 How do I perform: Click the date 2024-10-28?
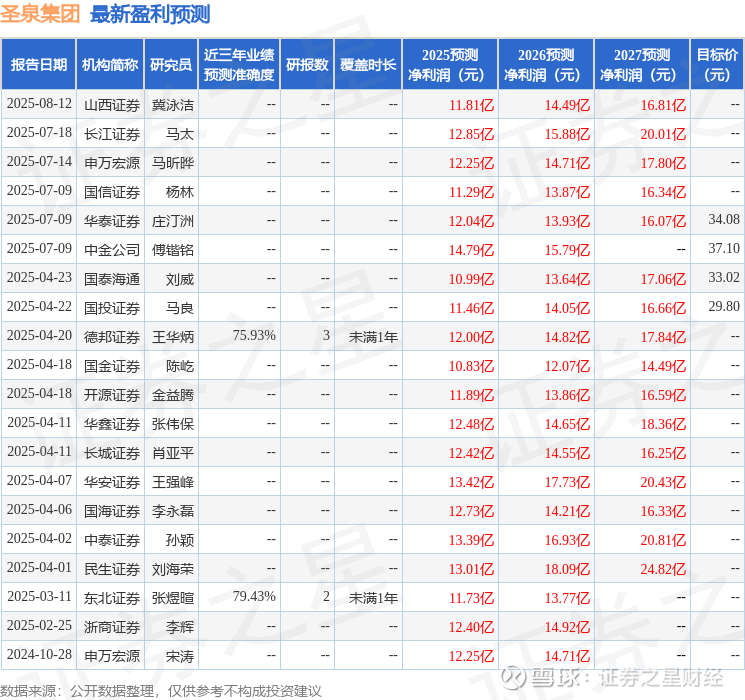pyautogui.click(x=39, y=654)
